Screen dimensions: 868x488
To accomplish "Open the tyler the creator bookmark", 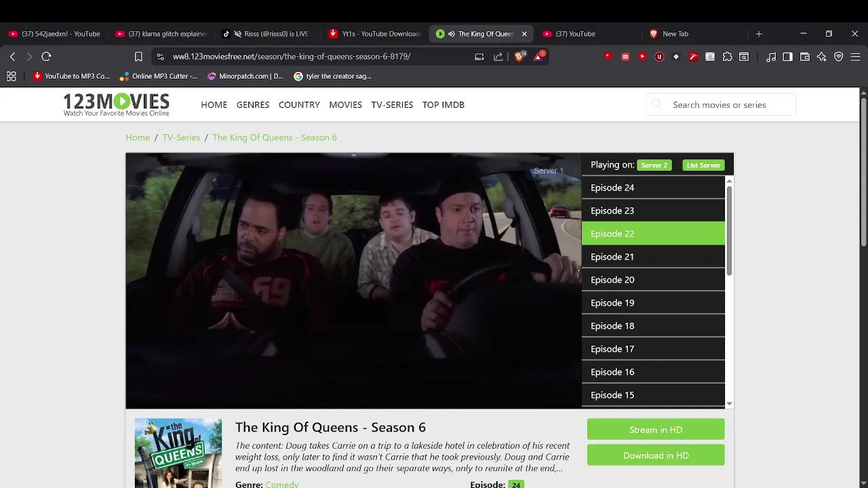I will (x=332, y=77).
